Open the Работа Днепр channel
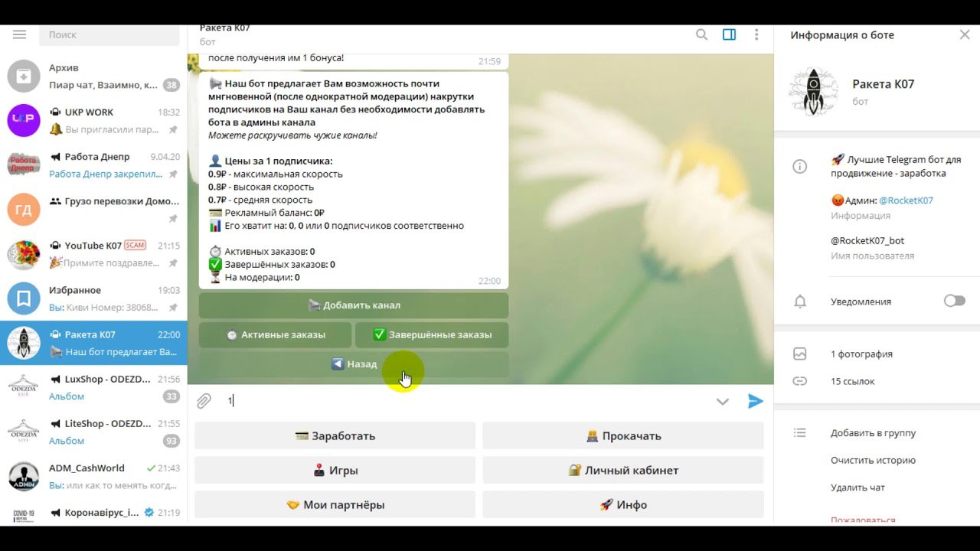Viewport: 980px width, 551px height. tap(93, 165)
